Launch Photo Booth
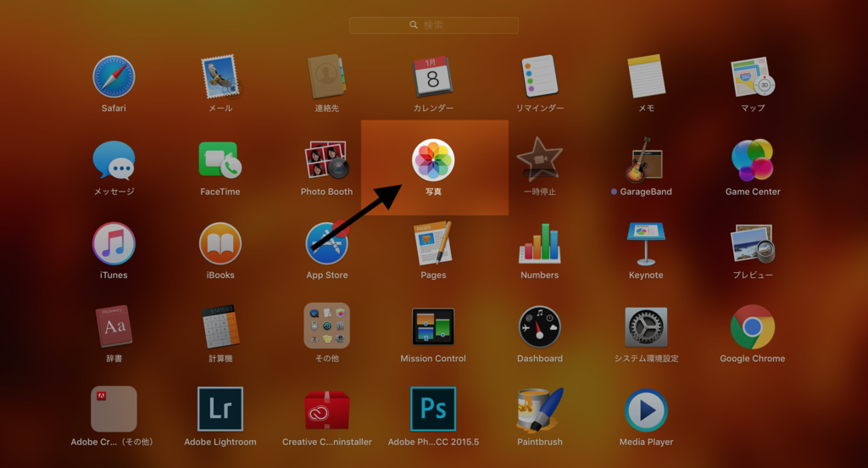This screenshot has height=468, width=868. pyautogui.click(x=326, y=160)
